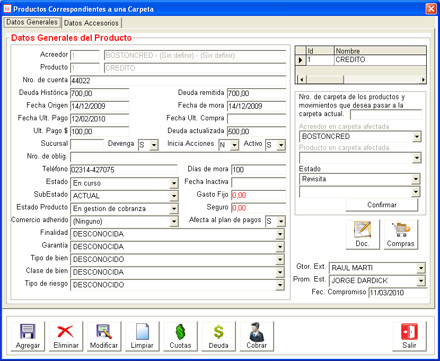Switch to Datos Accesorios tab
440x361 pixels.
pyautogui.click(x=91, y=23)
